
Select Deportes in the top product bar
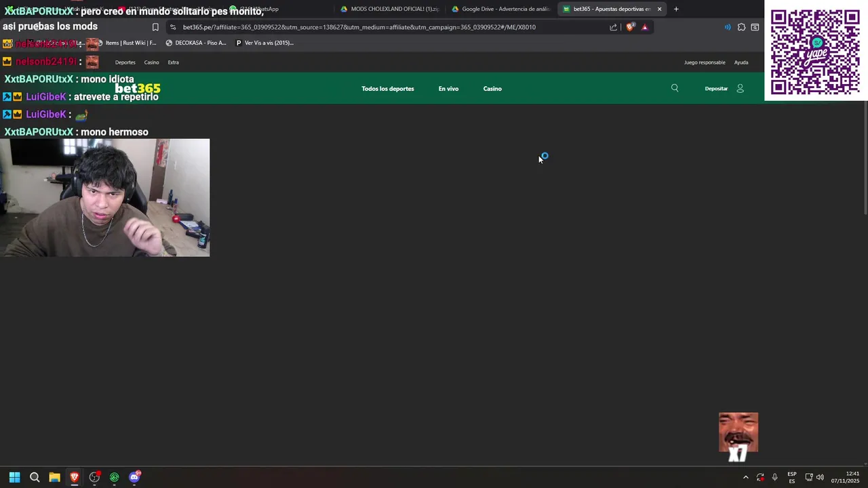click(x=125, y=62)
